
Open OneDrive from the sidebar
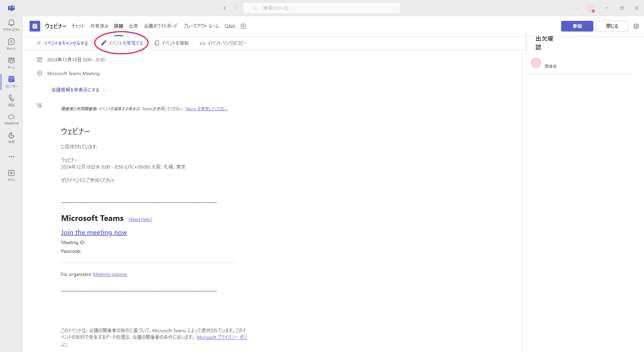tap(11, 119)
